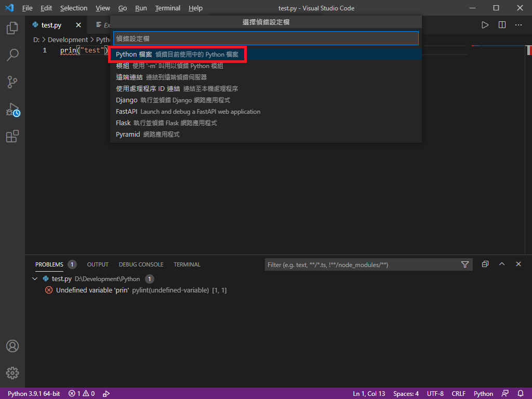The height and width of the screenshot is (399, 532).
Task: Focus the 偵錯設定檔 search input
Action: (266, 38)
